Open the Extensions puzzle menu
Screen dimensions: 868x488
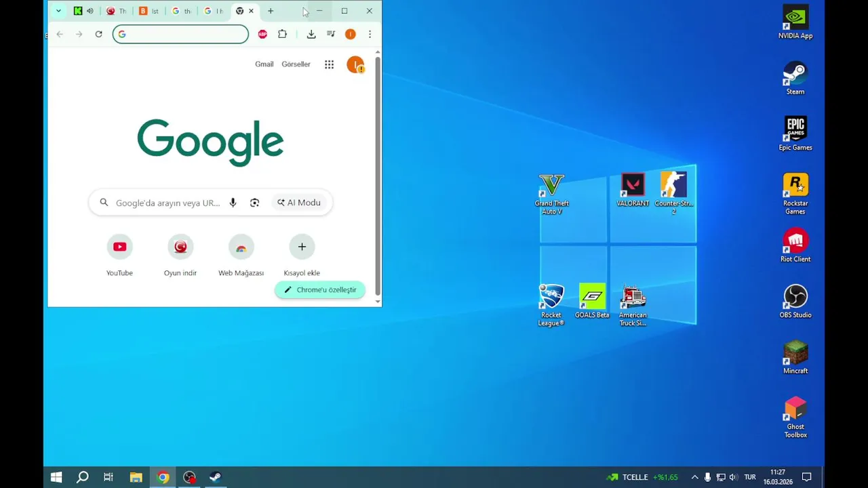[x=282, y=34]
